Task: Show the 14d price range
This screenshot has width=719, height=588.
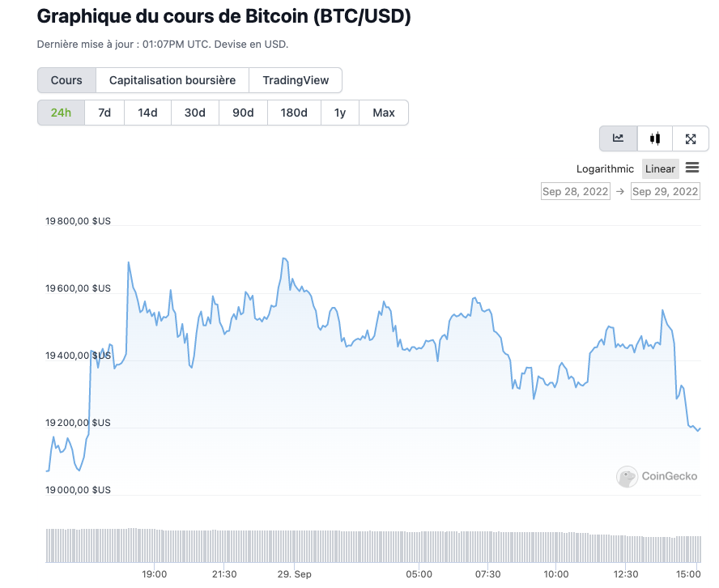Action: pyautogui.click(x=147, y=113)
